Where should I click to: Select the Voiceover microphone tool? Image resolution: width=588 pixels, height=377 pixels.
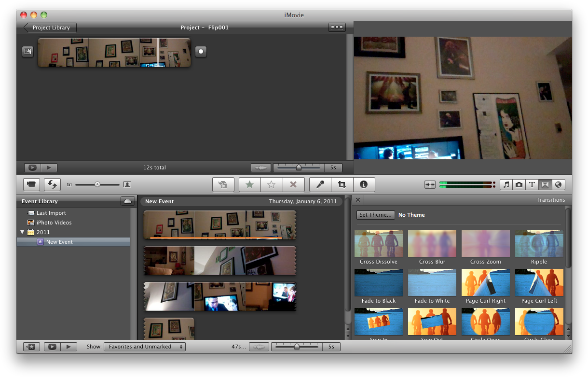(x=320, y=184)
